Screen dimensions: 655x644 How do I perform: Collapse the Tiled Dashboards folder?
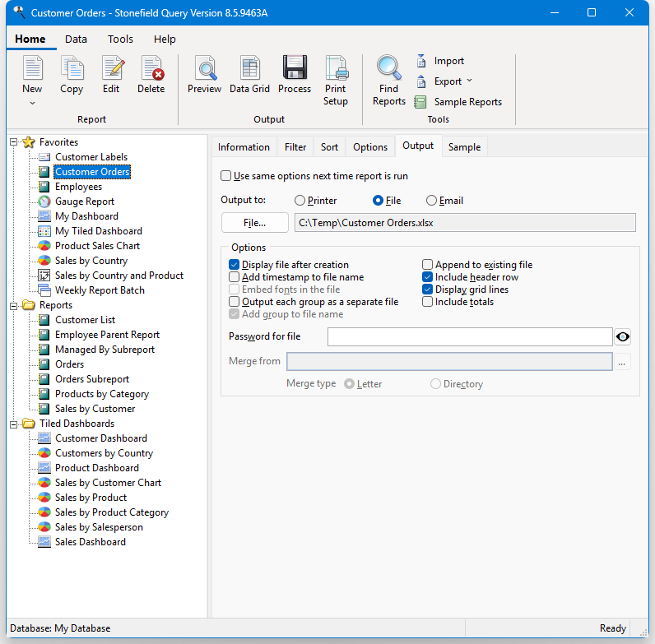point(14,424)
